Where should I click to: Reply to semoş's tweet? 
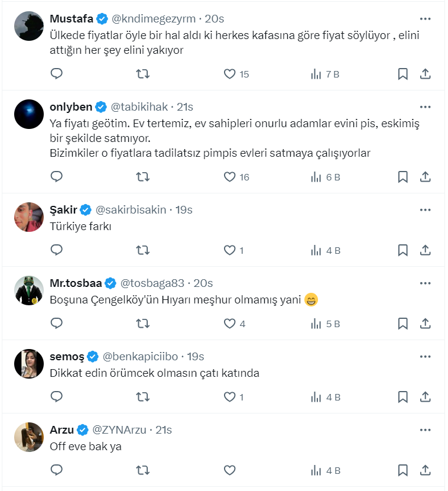point(57,397)
